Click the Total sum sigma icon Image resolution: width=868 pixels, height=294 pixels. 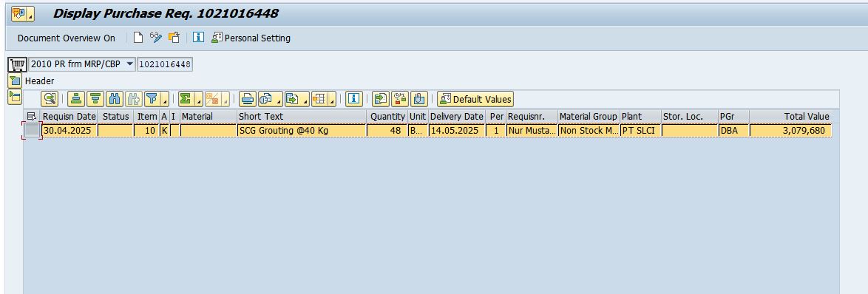[x=186, y=99]
